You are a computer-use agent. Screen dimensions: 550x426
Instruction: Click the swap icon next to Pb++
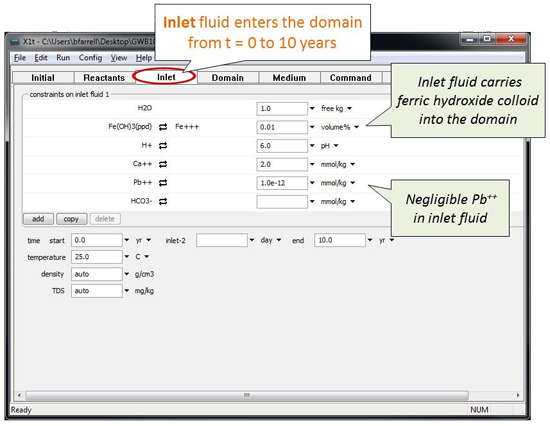pos(163,183)
